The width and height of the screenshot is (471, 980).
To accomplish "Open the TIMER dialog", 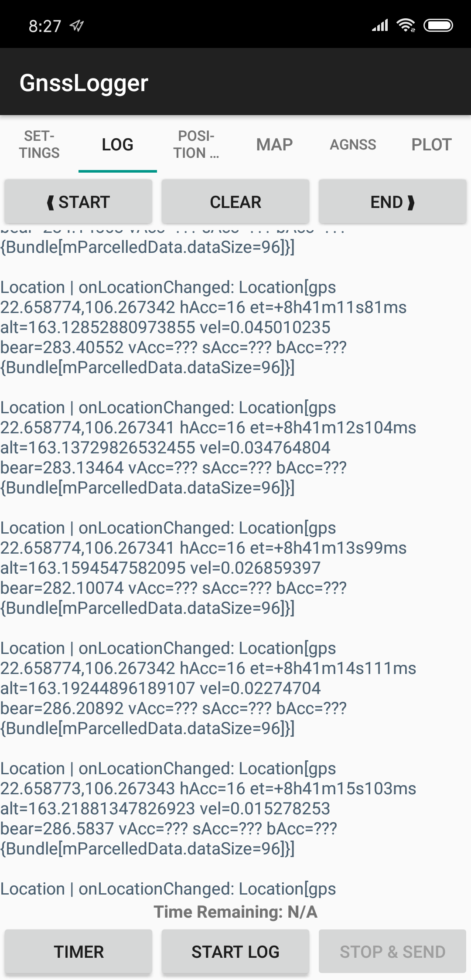I will pyautogui.click(x=78, y=952).
